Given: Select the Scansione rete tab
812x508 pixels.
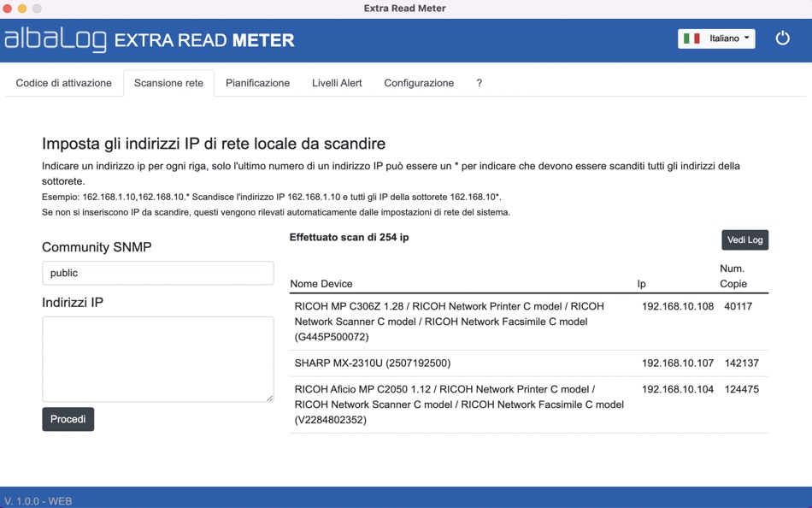Looking at the screenshot, I should click(169, 83).
